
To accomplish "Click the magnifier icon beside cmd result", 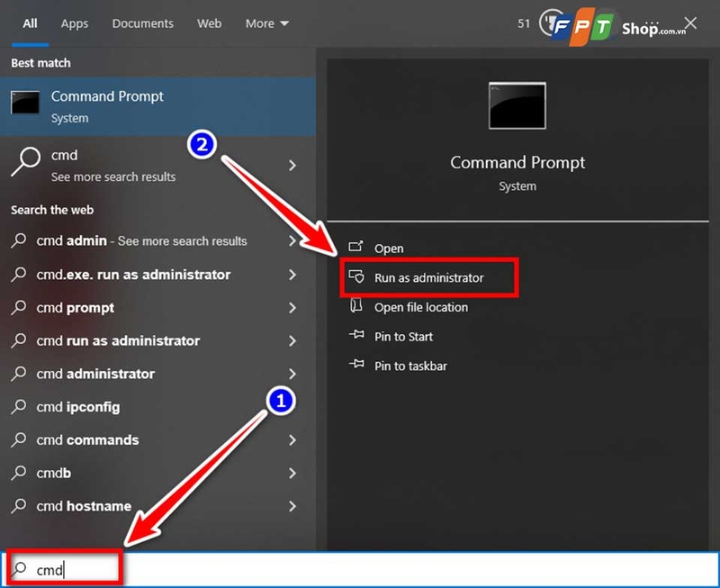I will point(26,161).
